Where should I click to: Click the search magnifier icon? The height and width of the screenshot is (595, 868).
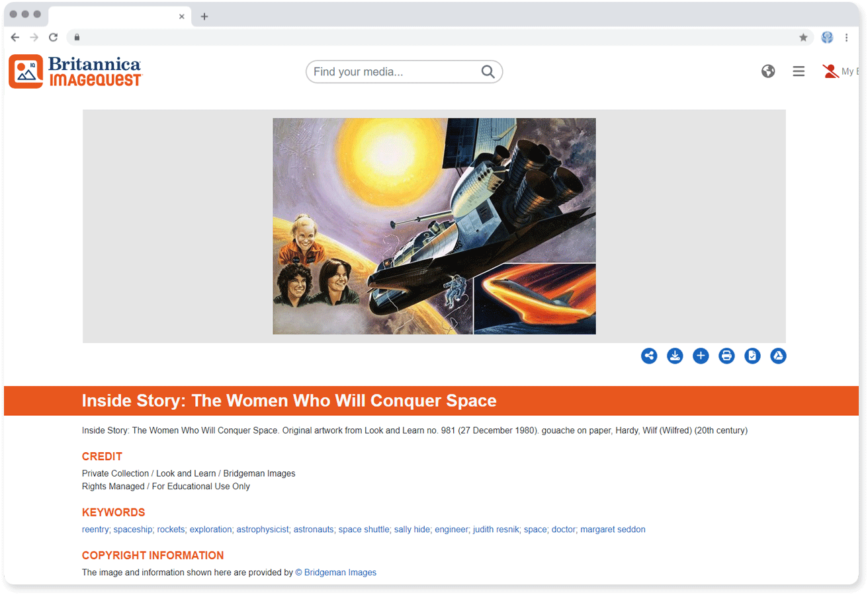pyautogui.click(x=488, y=71)
